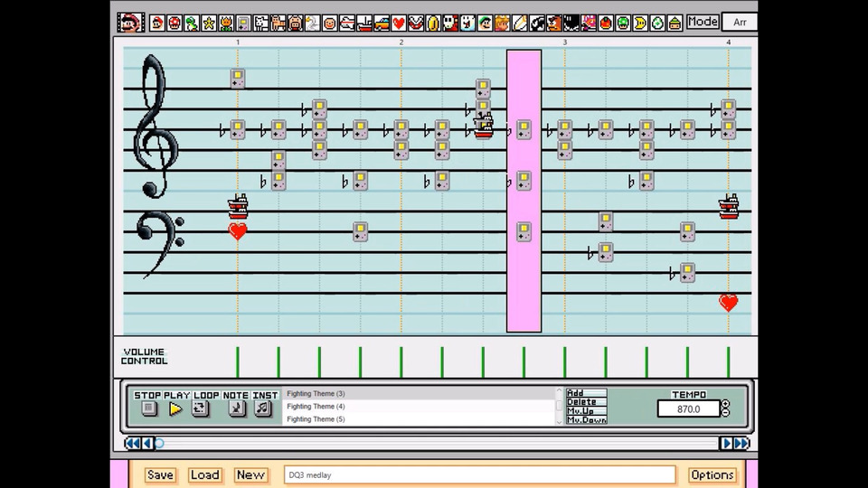Click the song list scroll-down arrow

coord(559,422)
